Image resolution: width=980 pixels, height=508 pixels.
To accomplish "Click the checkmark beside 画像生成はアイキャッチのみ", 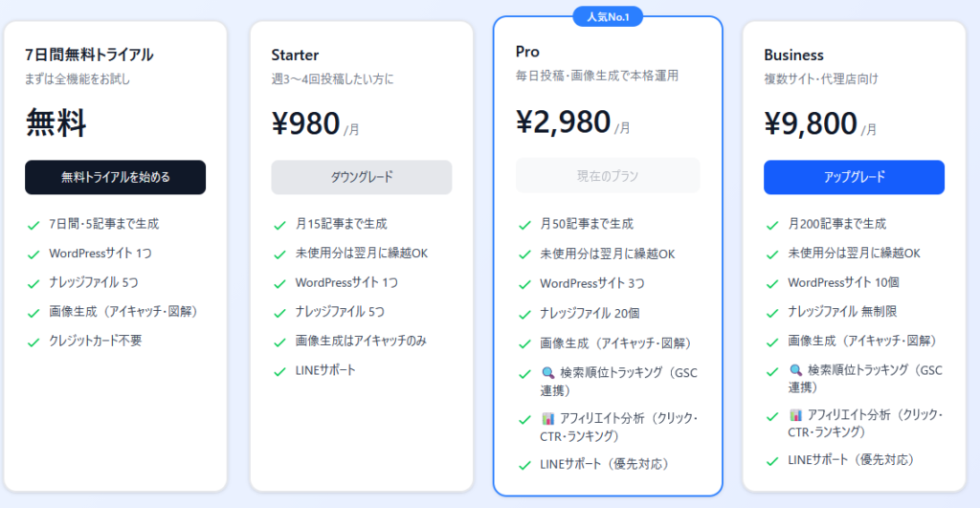I will pyautogui.click(x=279, y=342).
